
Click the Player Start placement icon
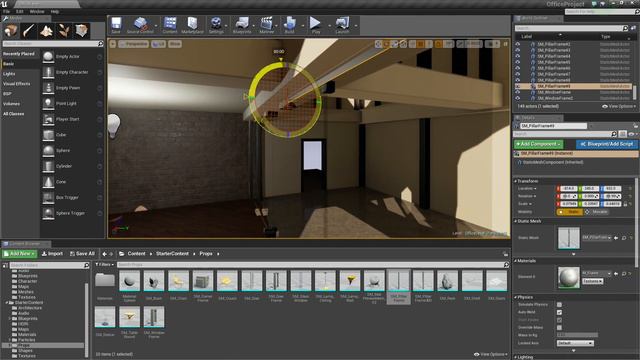pos(48,119)
